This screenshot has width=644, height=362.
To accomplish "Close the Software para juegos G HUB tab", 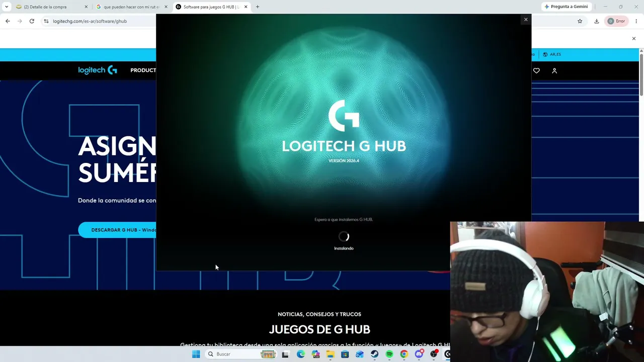I will (246, 7).
